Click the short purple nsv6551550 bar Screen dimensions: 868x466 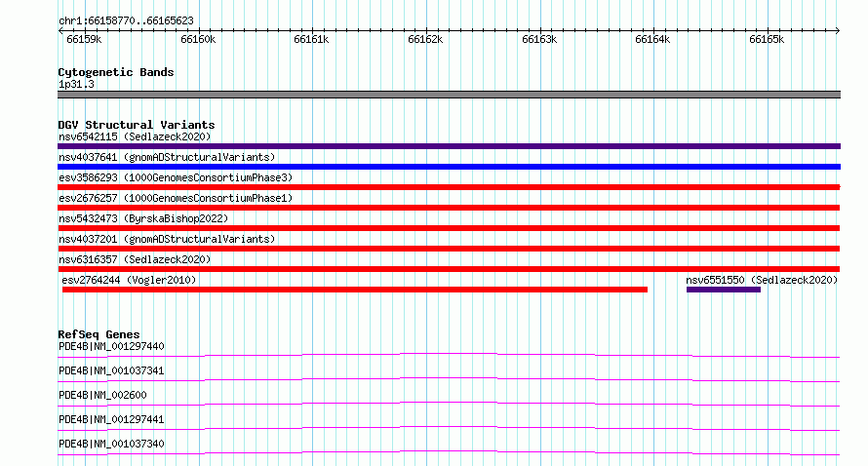724,290
